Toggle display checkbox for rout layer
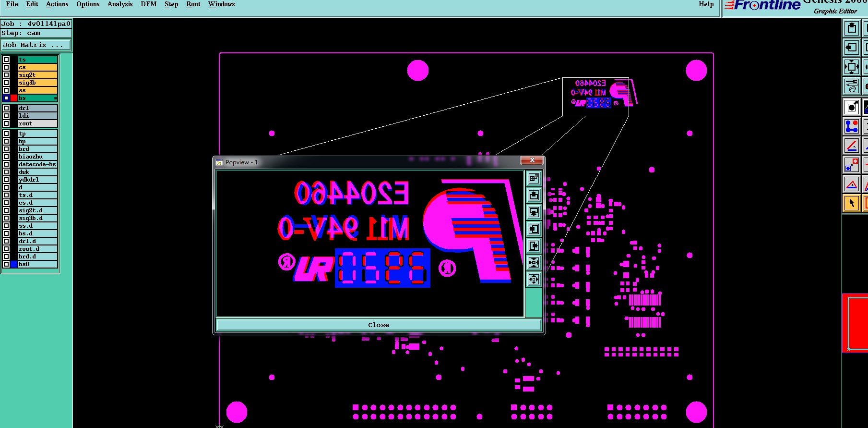Screen dimensions: 868x428 coord(6,123)
